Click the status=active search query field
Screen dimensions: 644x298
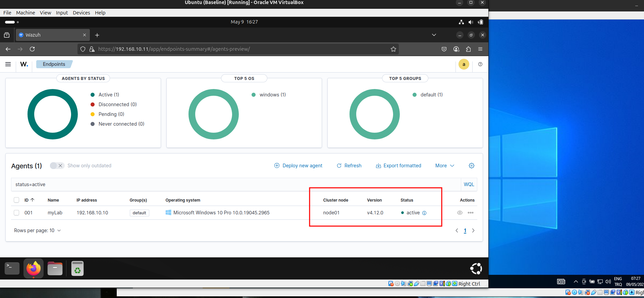coord(235,184)
